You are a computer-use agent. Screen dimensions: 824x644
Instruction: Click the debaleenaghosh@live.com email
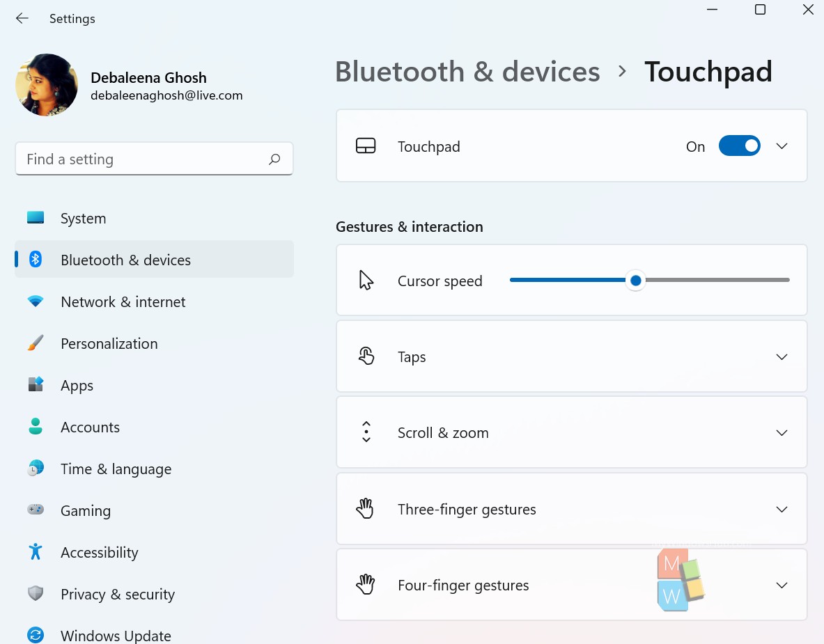(x=166, y=95)
